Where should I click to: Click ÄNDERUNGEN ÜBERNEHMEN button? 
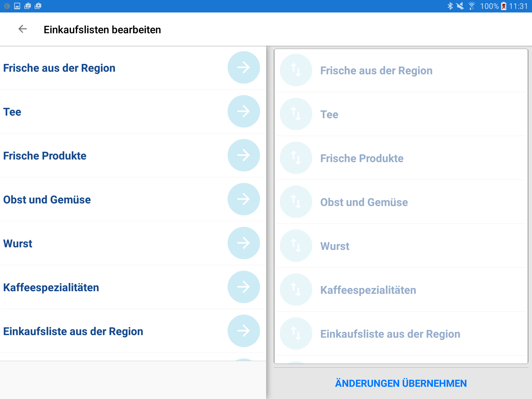[401, 383]
